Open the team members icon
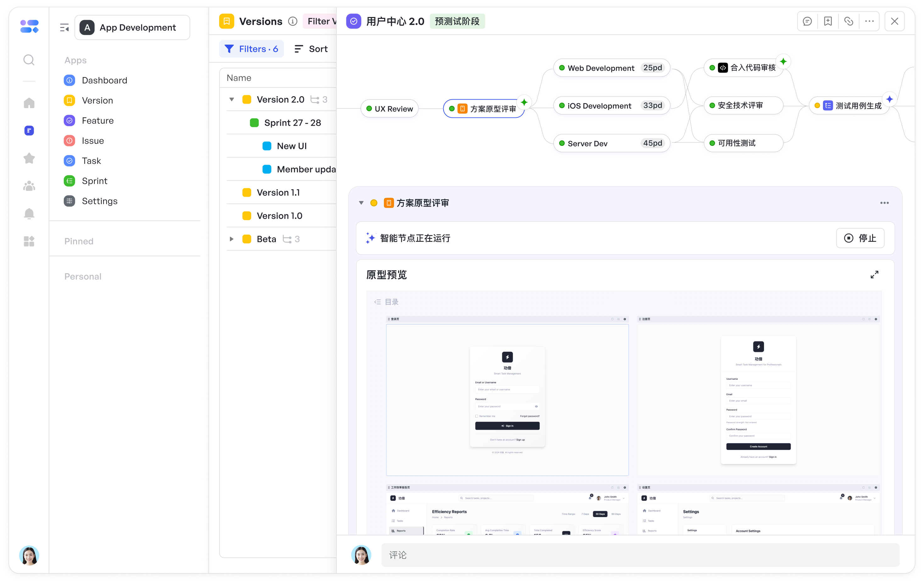Image resolution: width=924 pixels, height=584 pixels. tap(29, 186)
